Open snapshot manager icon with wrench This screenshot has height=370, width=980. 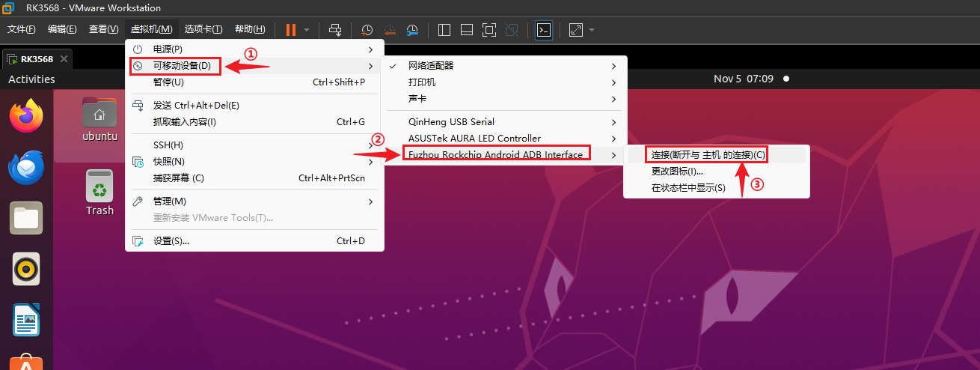coord(413,30)
